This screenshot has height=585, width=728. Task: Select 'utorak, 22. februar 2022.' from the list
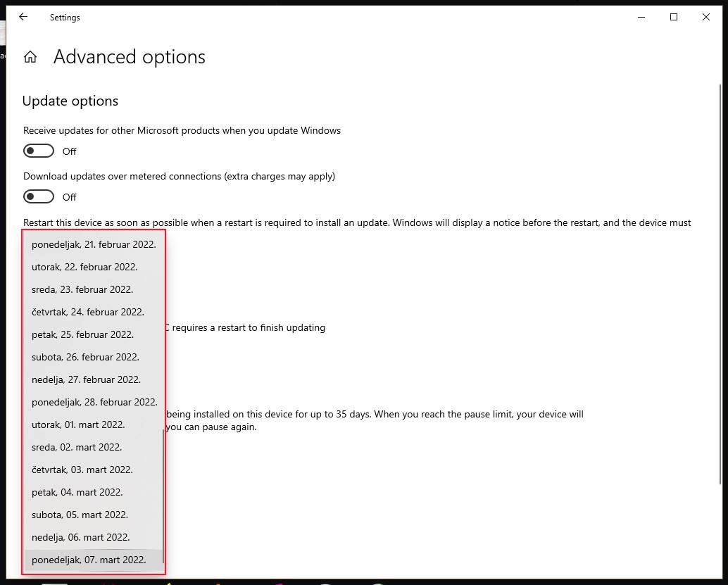tap(84, 267)
